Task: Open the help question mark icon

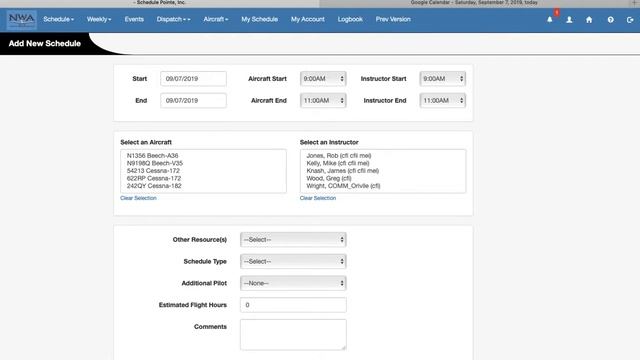Action: tap(610, 20)
